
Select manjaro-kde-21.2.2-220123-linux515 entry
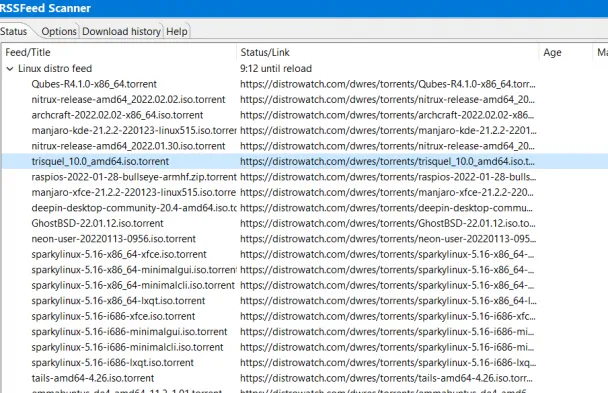134,131
